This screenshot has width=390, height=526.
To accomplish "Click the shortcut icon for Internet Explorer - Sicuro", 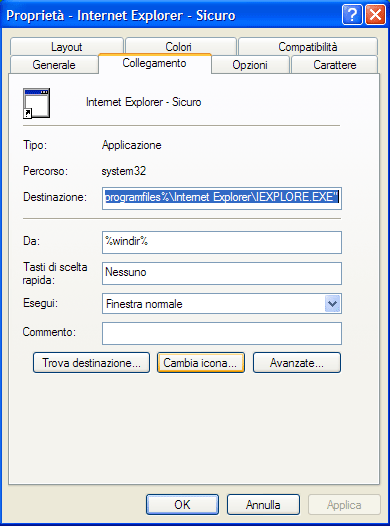I will point(37,103).
